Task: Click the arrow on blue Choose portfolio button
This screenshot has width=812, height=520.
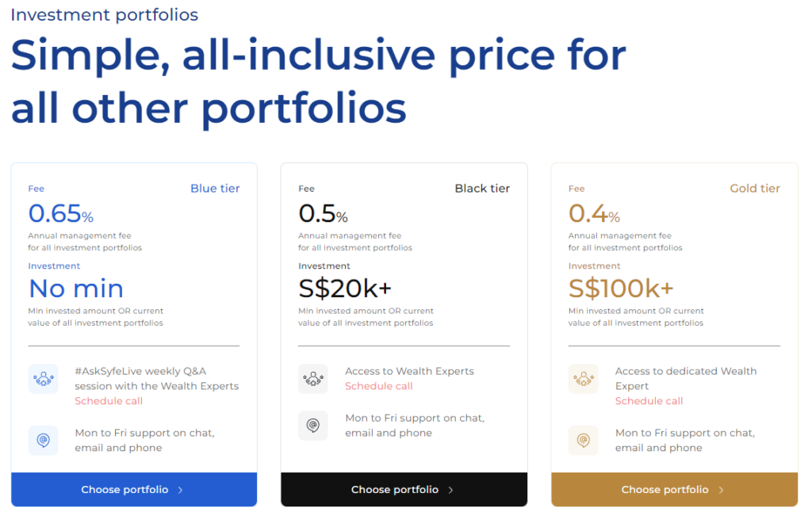Action: pos(180,490)
